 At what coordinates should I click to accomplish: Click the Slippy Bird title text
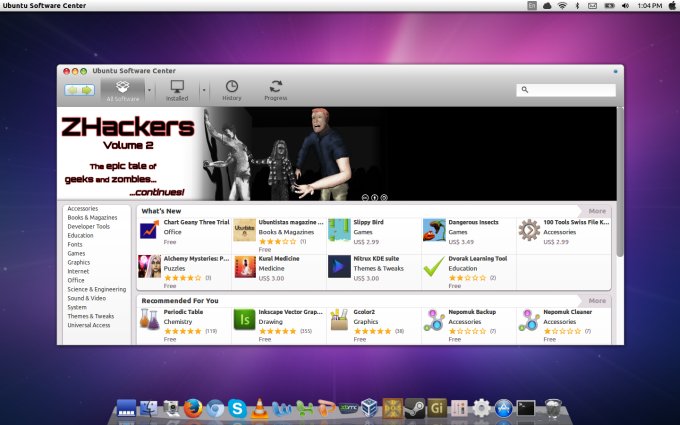pos(369,222)
